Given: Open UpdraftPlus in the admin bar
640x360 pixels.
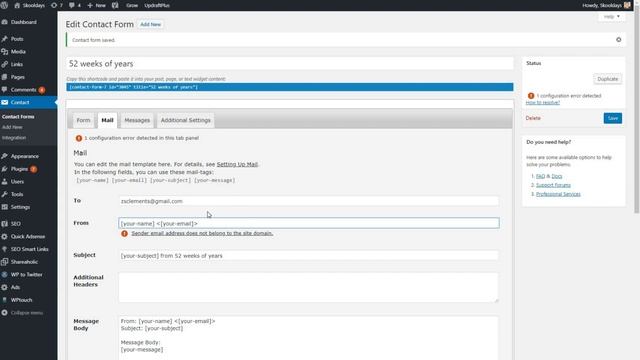Looking at the screenshot, I should pos(157,5).
